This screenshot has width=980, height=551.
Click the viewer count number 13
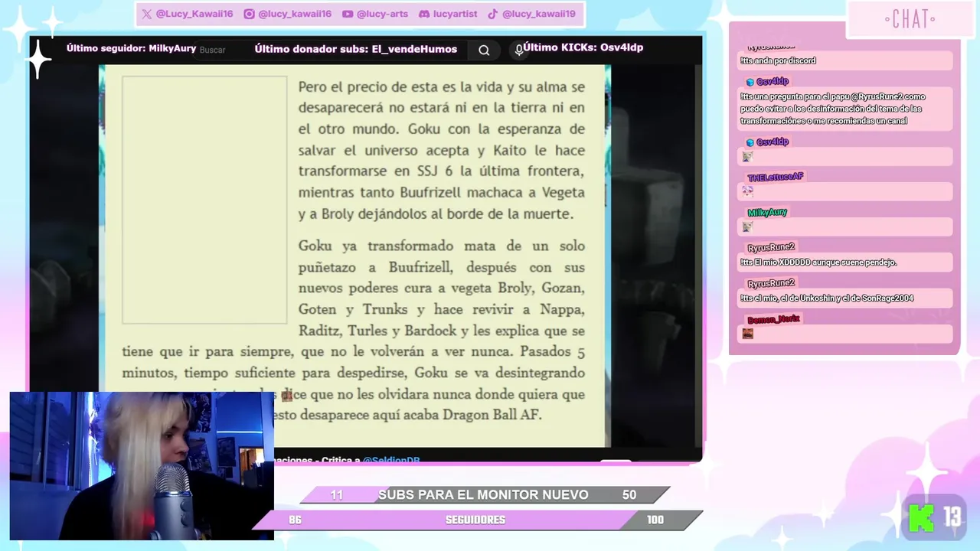click(952, 518)
